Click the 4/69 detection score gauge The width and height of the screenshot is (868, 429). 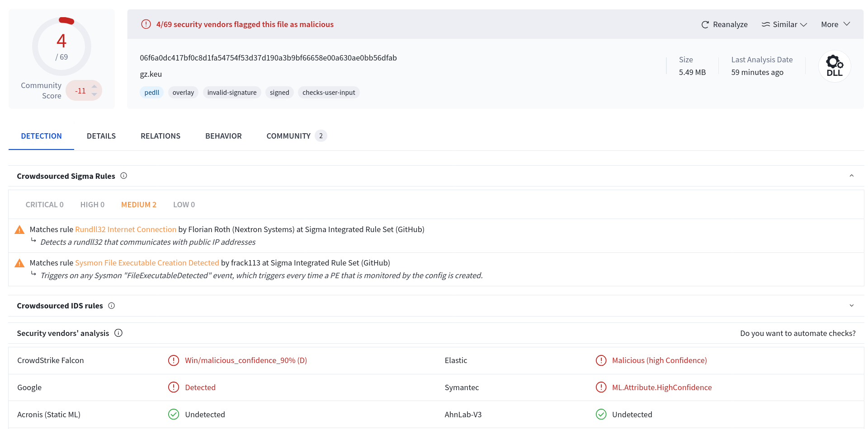61,47
